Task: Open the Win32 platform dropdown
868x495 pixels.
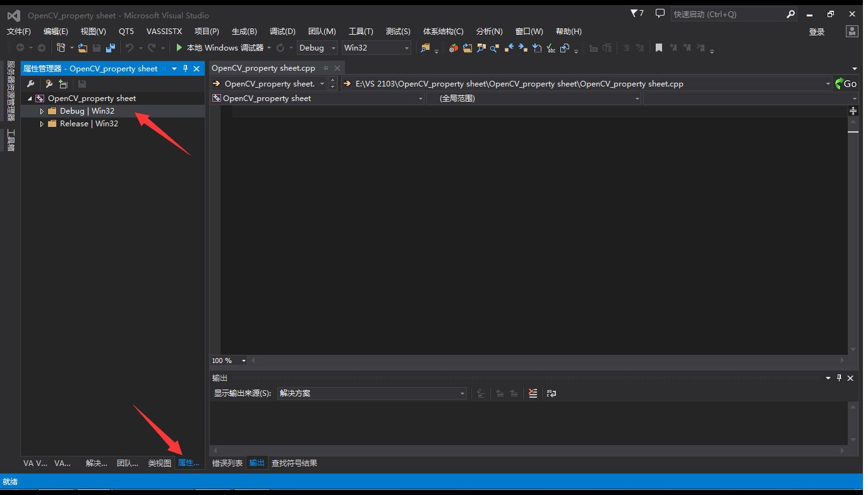Action: (x=377, y=48)
